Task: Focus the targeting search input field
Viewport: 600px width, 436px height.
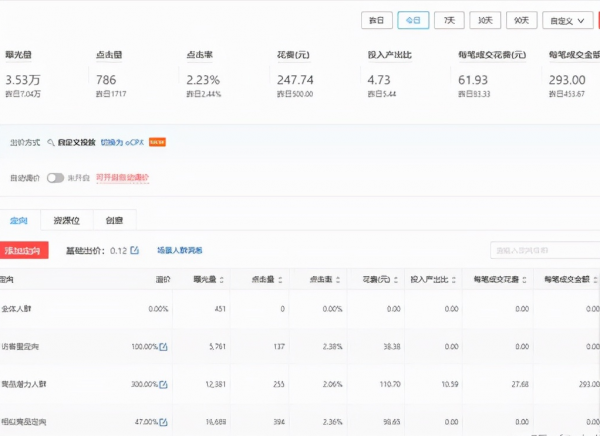Action: 545,250
